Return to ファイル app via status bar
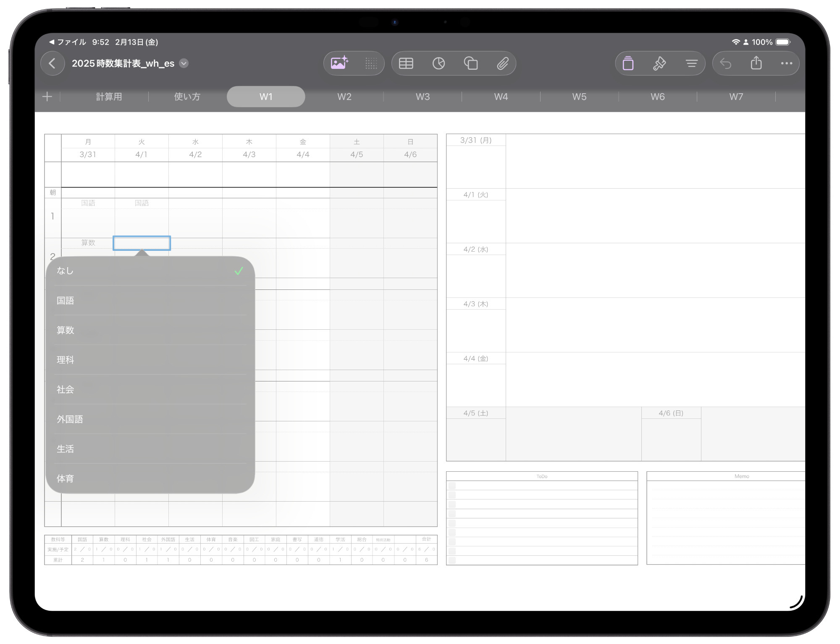 pyautogui.click(x=67, y=42)
